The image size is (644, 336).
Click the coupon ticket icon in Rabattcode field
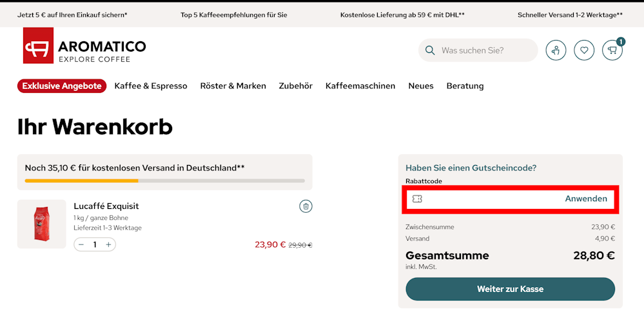point(417,199)
